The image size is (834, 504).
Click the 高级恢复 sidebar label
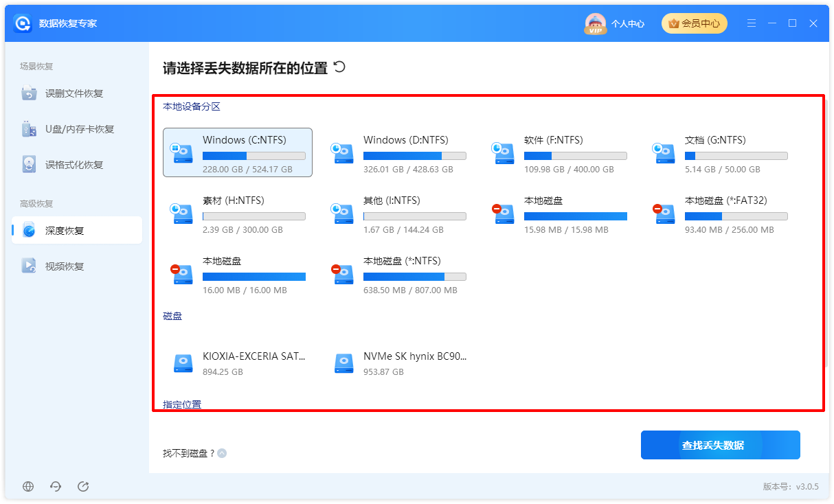point(36,204)
